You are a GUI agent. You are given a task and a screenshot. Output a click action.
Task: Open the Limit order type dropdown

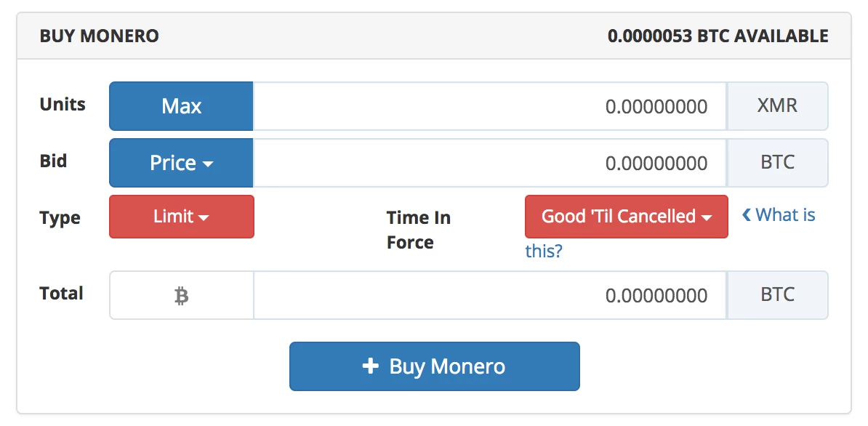(181, 217)
